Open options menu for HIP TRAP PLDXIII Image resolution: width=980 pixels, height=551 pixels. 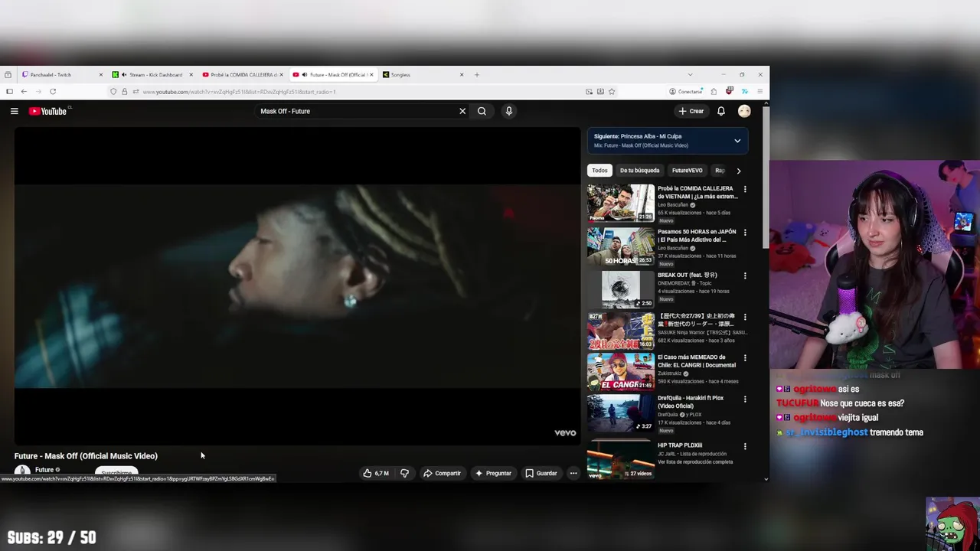point(745,446)
